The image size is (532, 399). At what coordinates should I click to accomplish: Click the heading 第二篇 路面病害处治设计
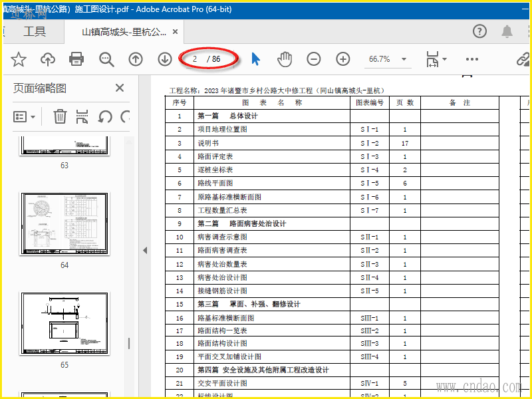point(242,223)
